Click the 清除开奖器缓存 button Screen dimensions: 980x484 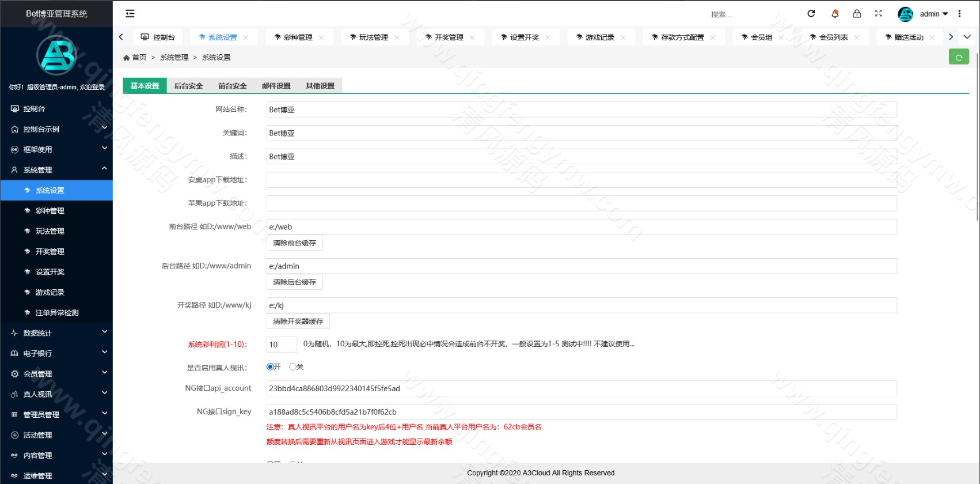298,322
